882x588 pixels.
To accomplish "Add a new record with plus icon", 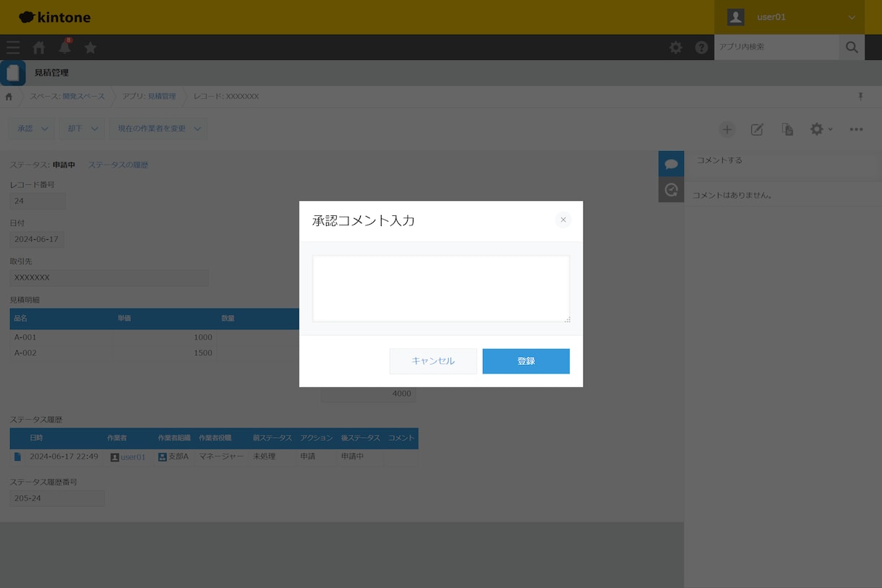I will point(727,129).
